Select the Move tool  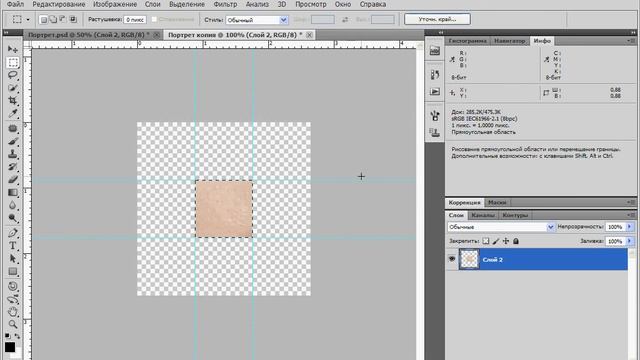click(x=13, y=49)
